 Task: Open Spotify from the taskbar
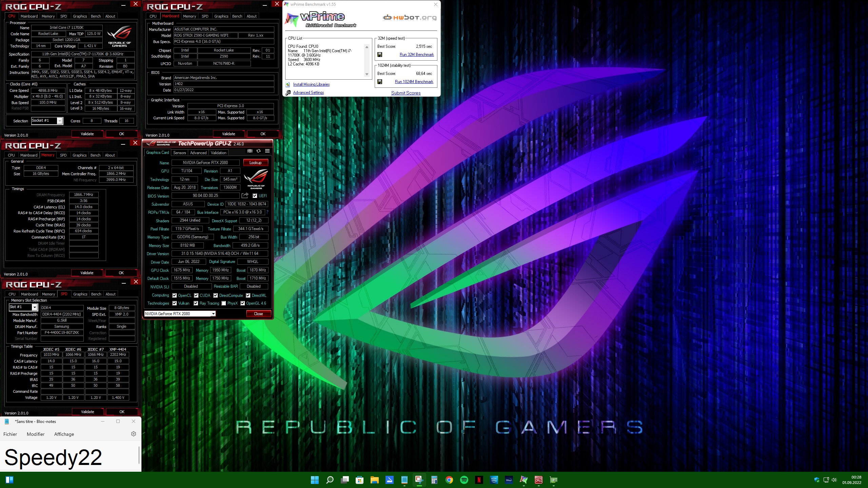point(464,480)
